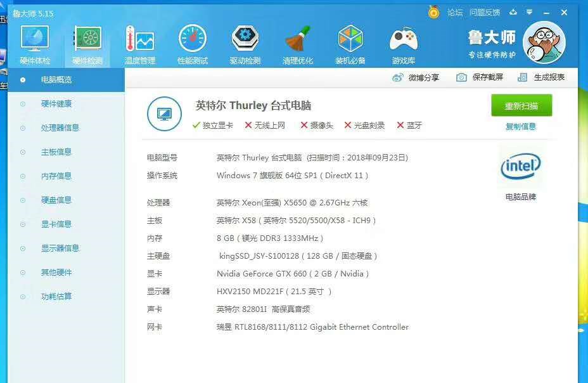Image resolution: width=588 pixels, height=383 pixels.
Task: Click monitor value HXV2150 MD221F text
Action: click(x=274, y=292)
